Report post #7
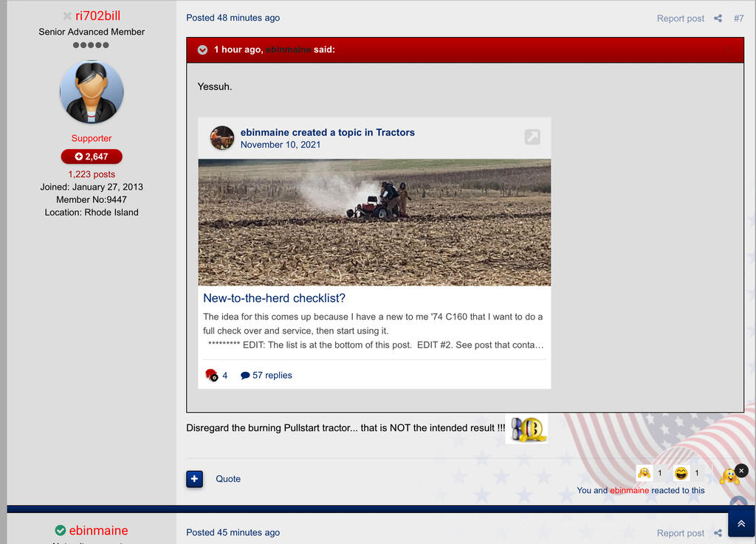The width and height of the screenshot is (756, 544). (x=680, y=18)
